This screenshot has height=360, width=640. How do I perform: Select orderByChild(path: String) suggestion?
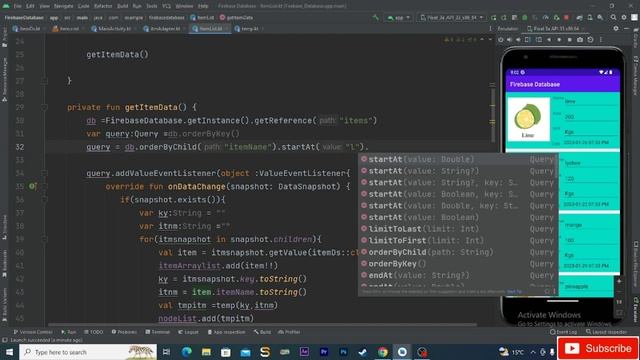458,252
